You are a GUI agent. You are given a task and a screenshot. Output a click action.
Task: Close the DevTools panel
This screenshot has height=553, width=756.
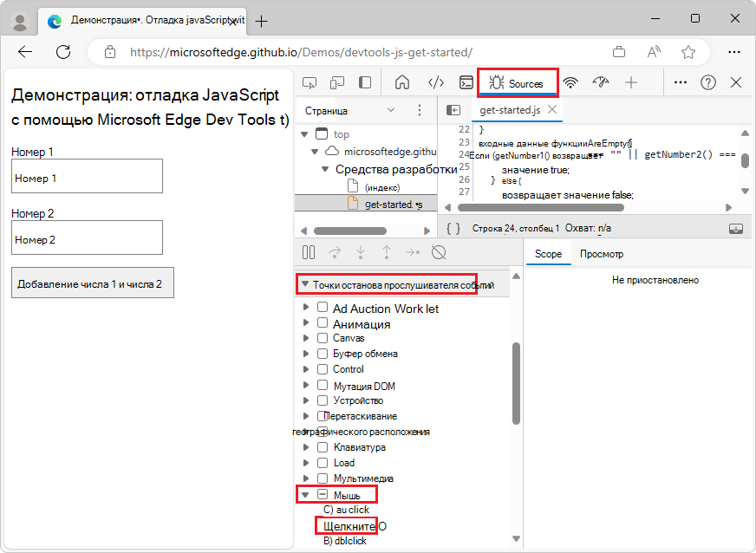point(736,82)
